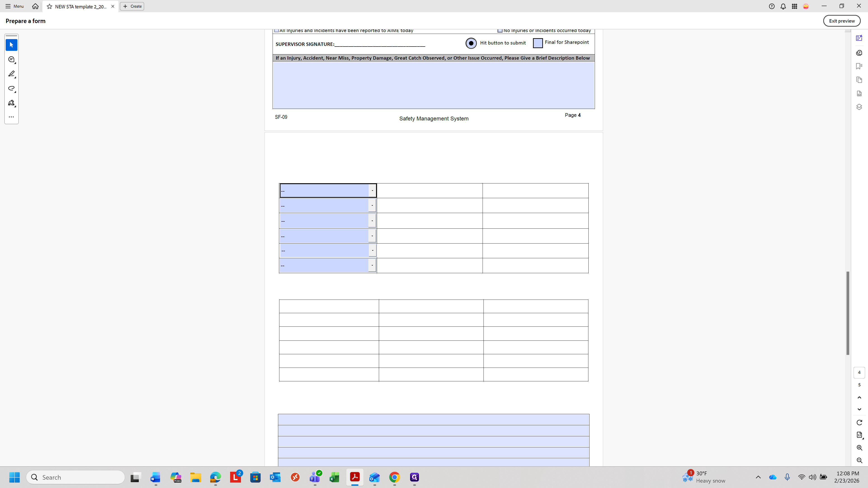Screen dimensions: 868x488
Task: Select the arrow selection tool
Action: (12, 45)
